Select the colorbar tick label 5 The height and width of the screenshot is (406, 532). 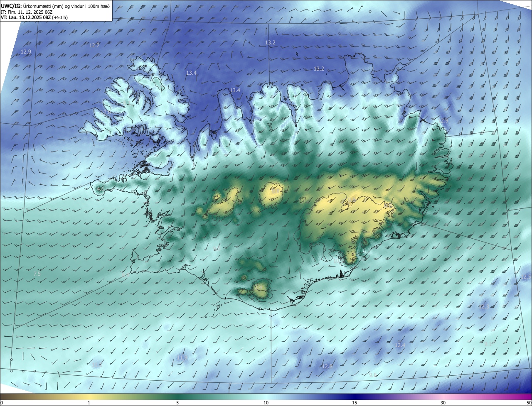177,403
